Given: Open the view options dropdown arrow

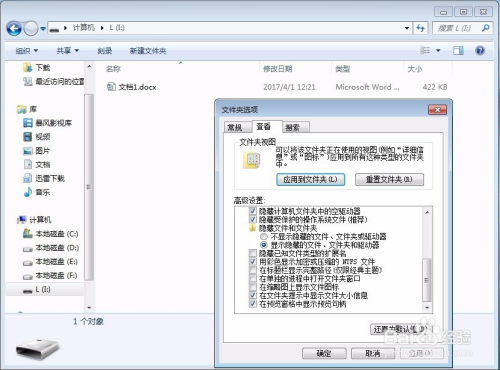Looking at the screenshot, I should (x=438, y=51).
